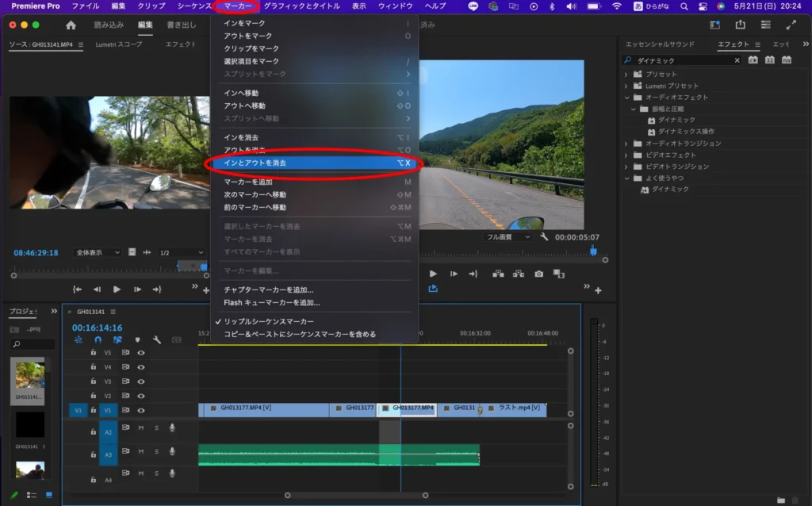Viewport: 812px width, 506px height.
Task: Switch project panel to list view
Action: 32,495
